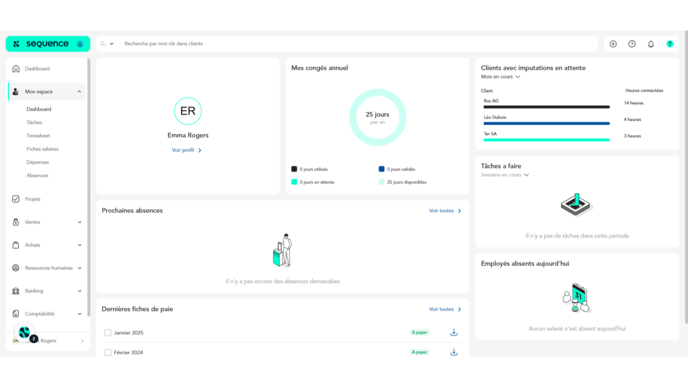Click the ER avatar circle
This screenshot has height=387, width=688.
pos(188,111)
